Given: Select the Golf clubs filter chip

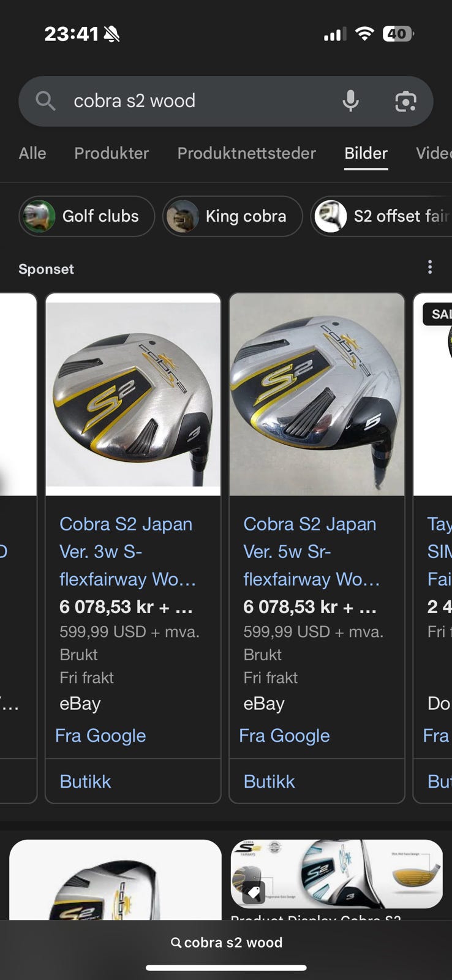Looking at the screenshot, I should click(x=86, y=216).
